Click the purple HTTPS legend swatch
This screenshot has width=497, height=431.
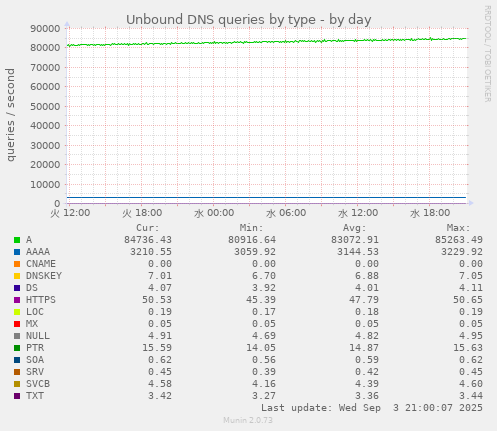coord(17,300)
